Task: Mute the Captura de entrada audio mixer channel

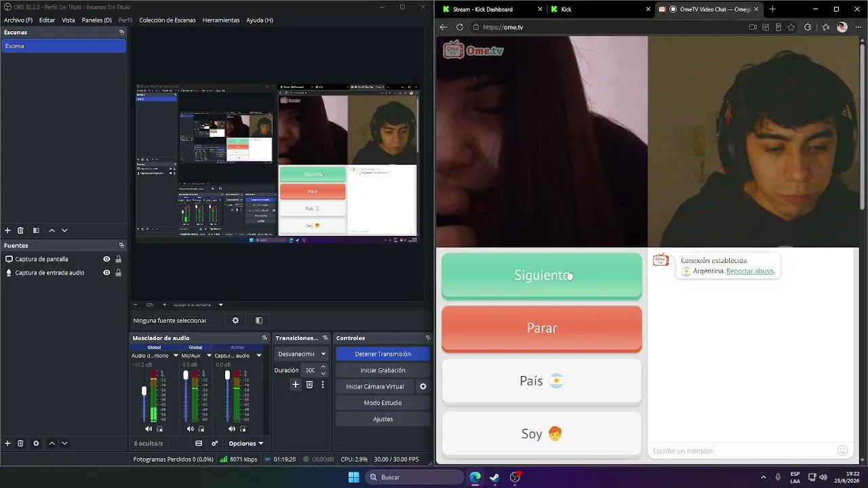Action: [232, 429]
